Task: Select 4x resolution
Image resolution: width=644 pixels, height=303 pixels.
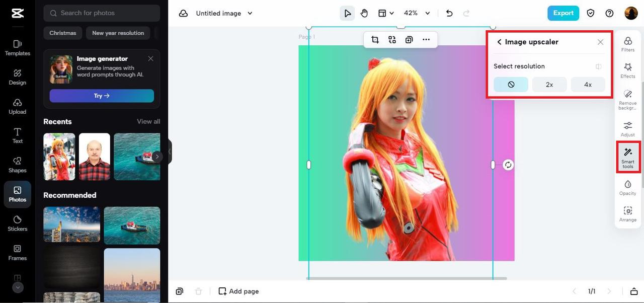Action: [588, 85]
